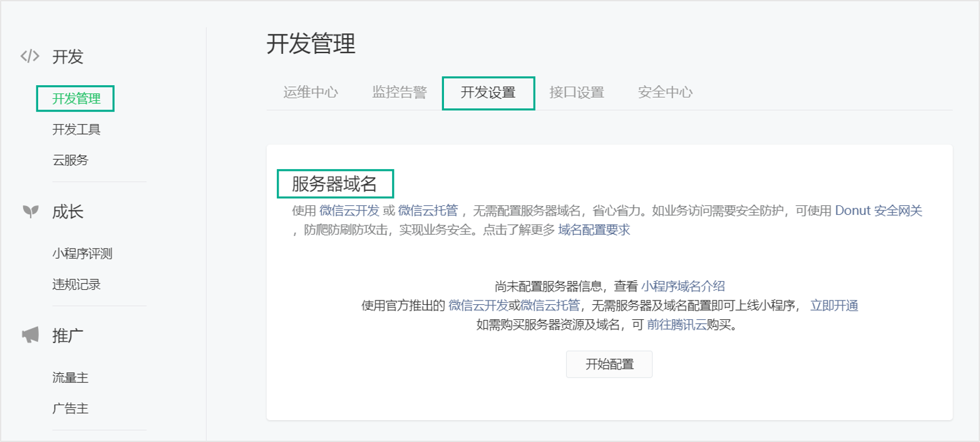This screenshot has width=980, height=442.
Task: Click the 域名配置要求 link
Action: [594, 230]
